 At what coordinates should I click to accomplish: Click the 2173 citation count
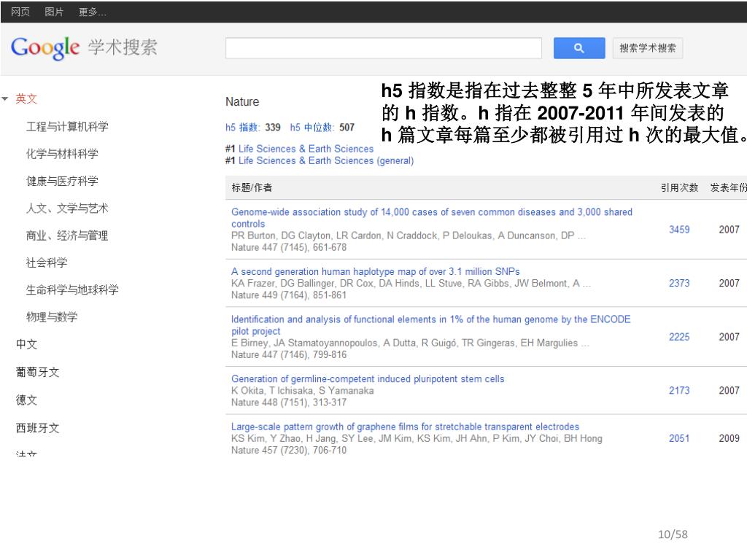coord(679,391)
